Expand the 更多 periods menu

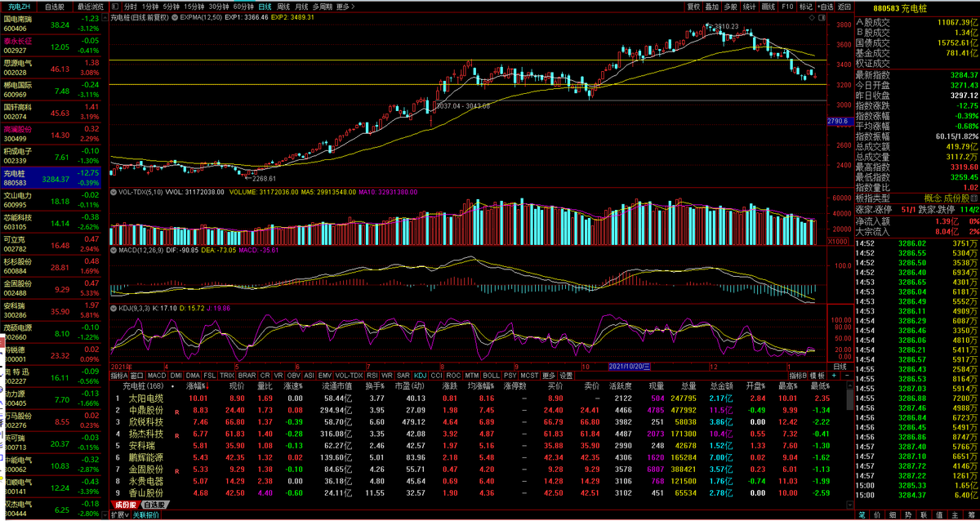(x=345, y=7)
